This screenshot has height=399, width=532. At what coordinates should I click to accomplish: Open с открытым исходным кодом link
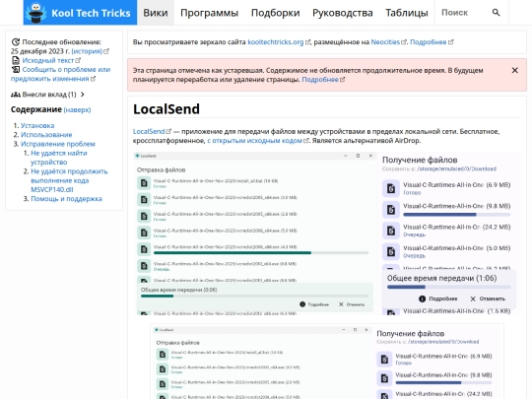pos(255,141)
